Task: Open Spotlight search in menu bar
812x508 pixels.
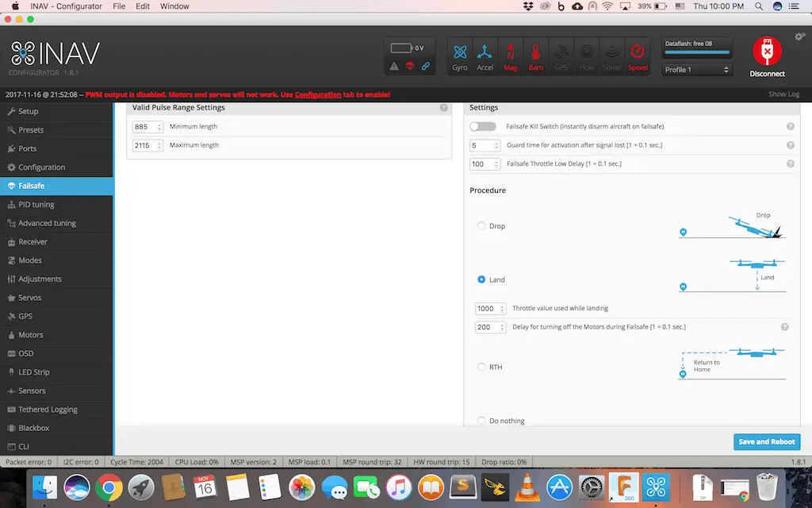Action: (x=758, y=6)
